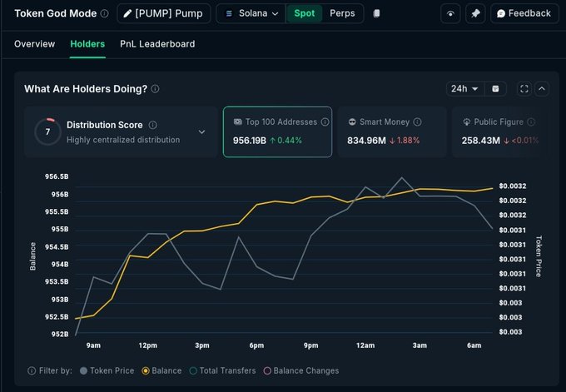566x392 pixels.
Task: Open the Solana chain dropdown
Action: (x=251, y=13)
